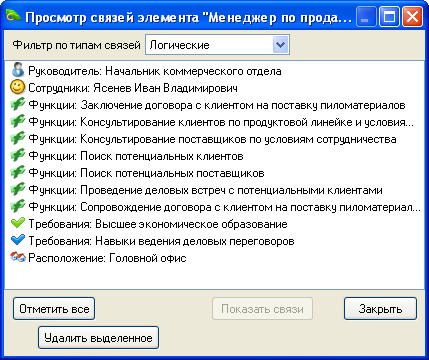This screenshot has height=360, width=429.
Task: Select Сотрудники: Ясенев Иван Владимирович
Action: pos(133,88)
